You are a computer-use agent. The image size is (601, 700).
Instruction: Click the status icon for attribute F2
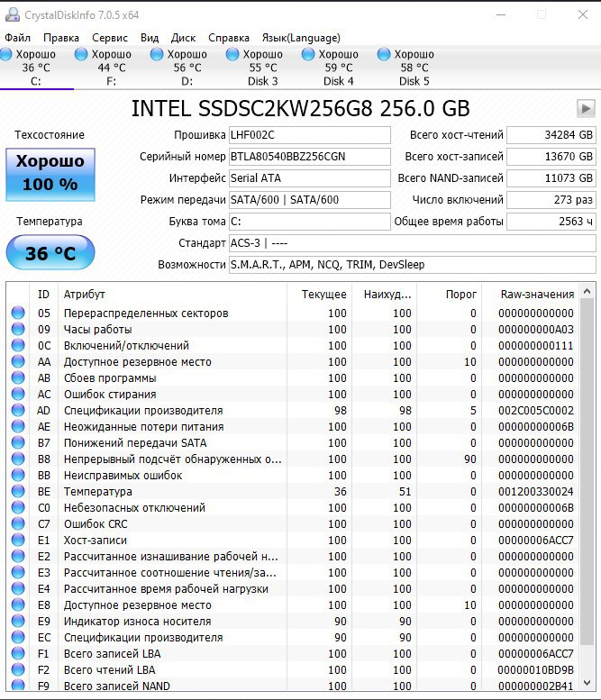pyautogui.click(x=18, y=669)
